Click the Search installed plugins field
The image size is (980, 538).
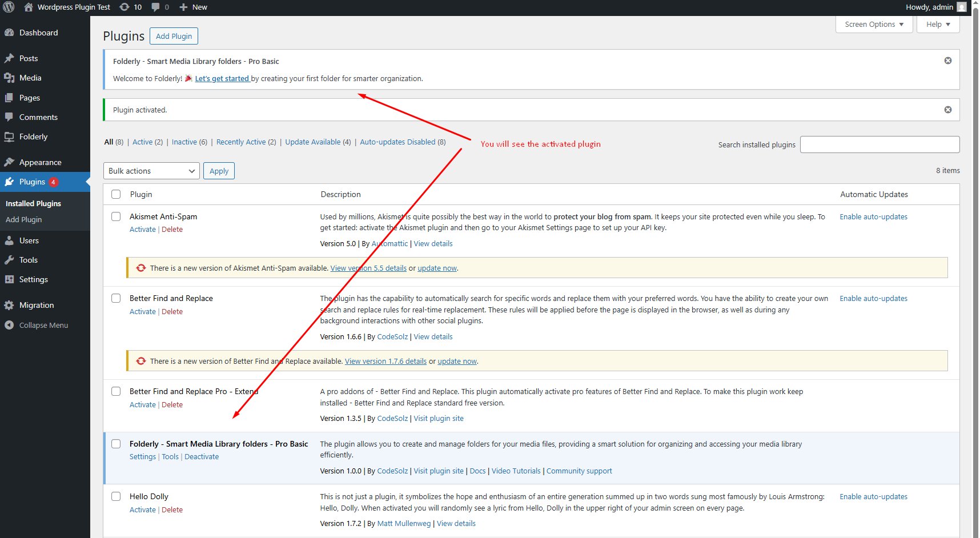tap(879, 144)
